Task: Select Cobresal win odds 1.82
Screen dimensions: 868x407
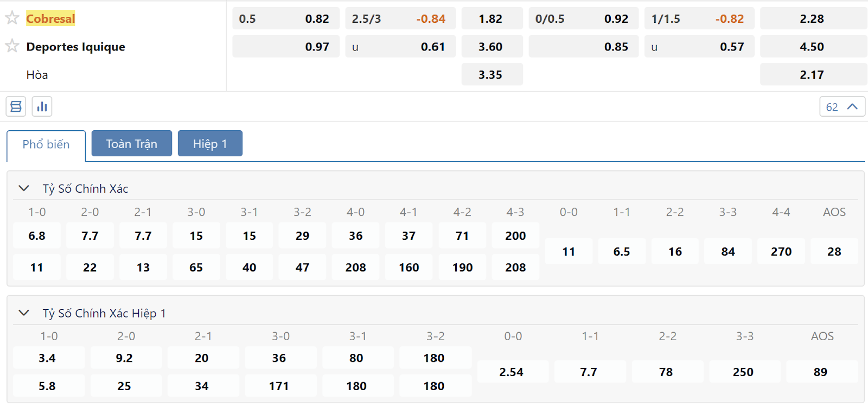Action: (492, 18)
